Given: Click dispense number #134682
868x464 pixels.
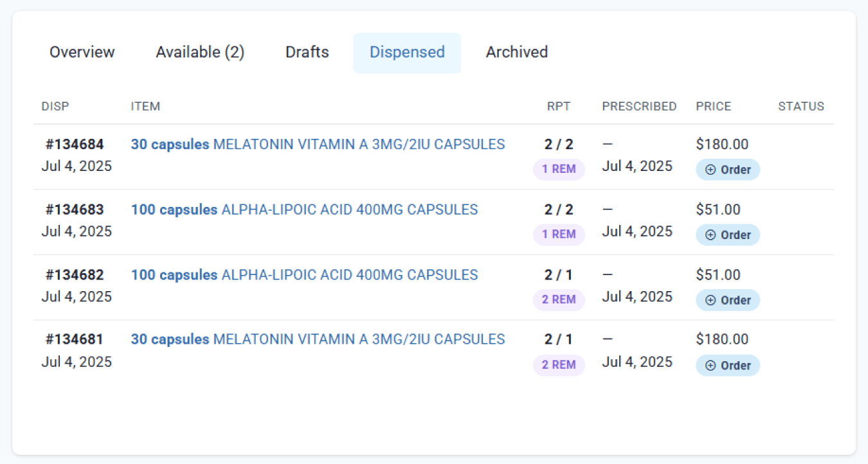Looking at the screenshot, I should [75, 275].
